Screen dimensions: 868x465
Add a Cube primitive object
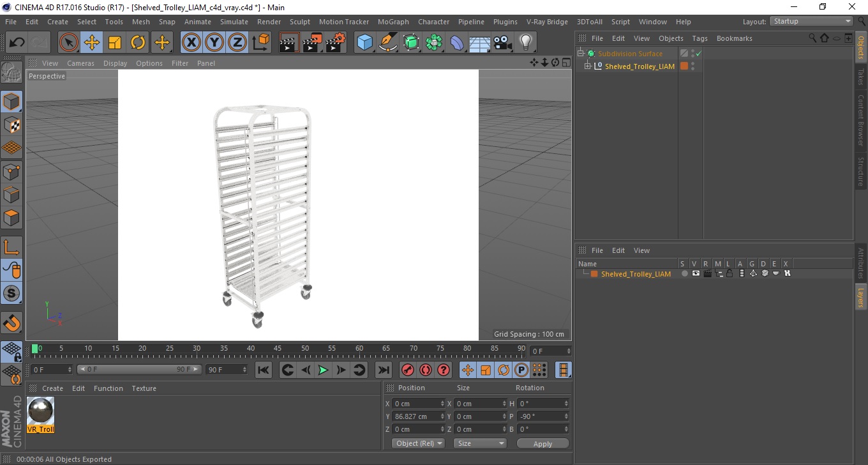[364, 43]
